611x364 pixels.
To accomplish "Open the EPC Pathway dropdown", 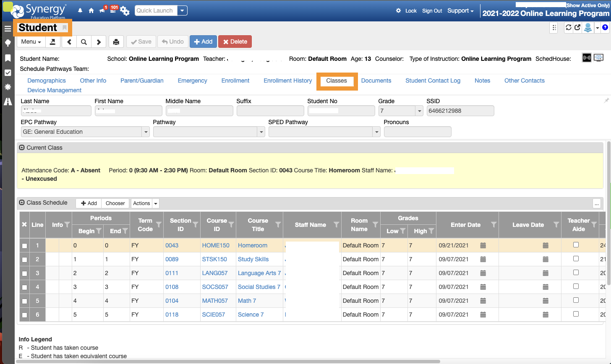I will [x=146, y=132].
